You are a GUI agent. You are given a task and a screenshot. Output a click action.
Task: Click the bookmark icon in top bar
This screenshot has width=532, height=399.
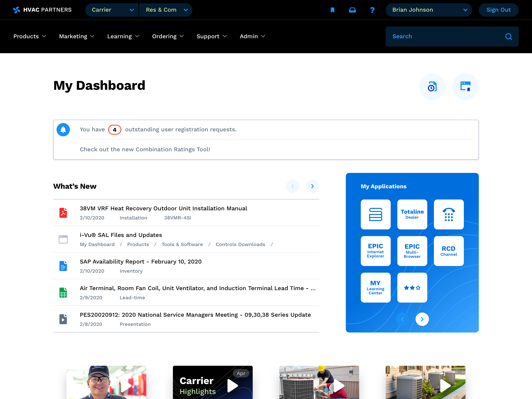coord(332,10)
